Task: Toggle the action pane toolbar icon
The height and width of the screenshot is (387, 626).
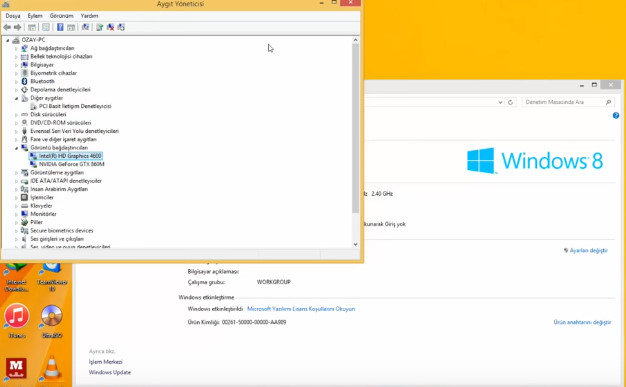Action: click(71, 27)
